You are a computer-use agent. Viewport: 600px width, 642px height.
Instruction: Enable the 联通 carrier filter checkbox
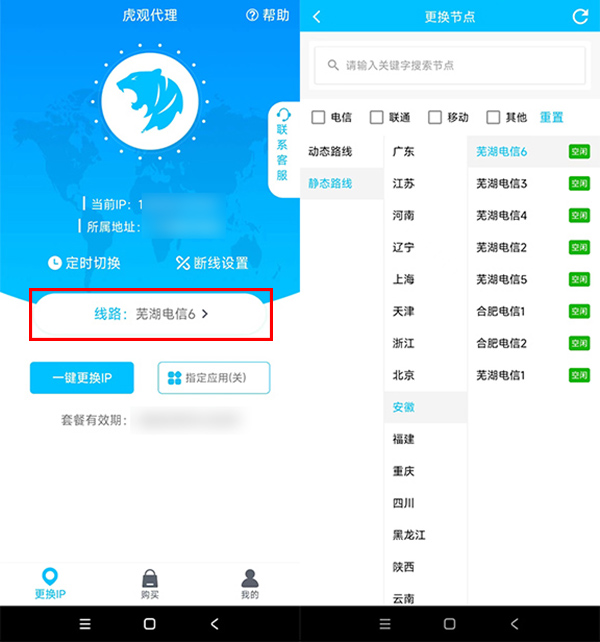click(377, 117)
